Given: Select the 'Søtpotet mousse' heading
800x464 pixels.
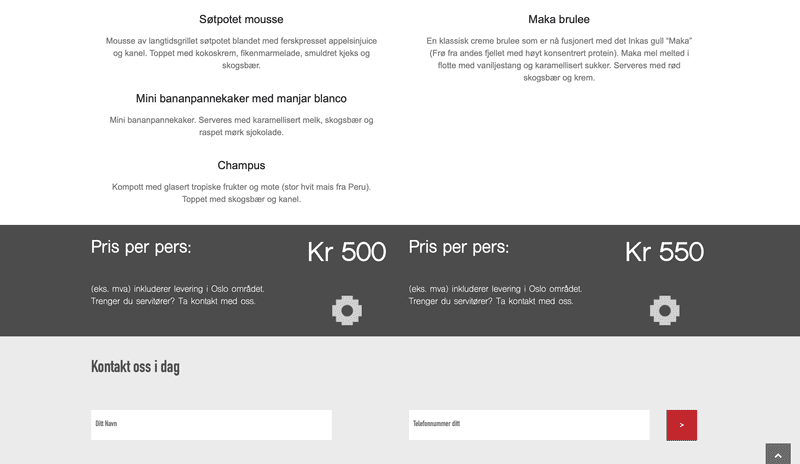Looking at the screenshot, I should 241,19.
